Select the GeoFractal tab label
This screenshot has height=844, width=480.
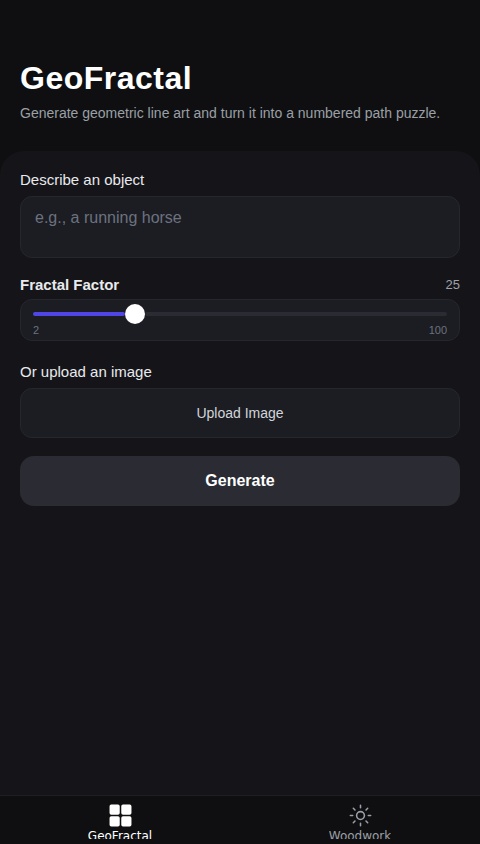[120, 836]
